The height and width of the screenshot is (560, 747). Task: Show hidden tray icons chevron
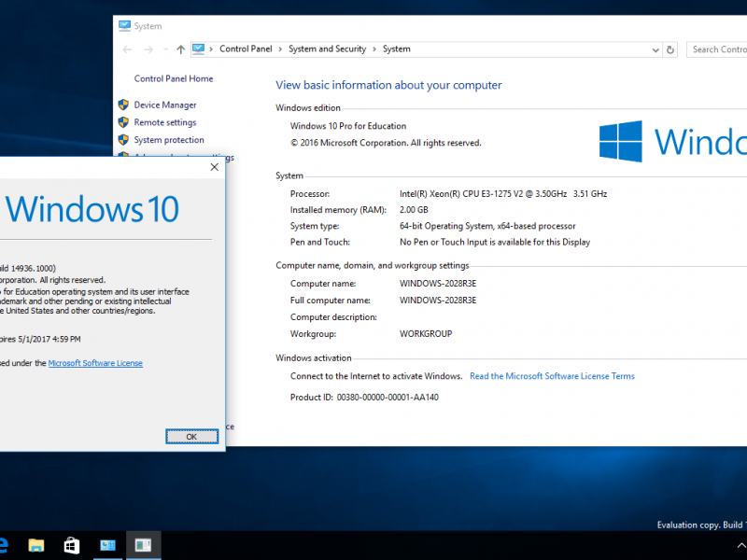click(740, 545)
